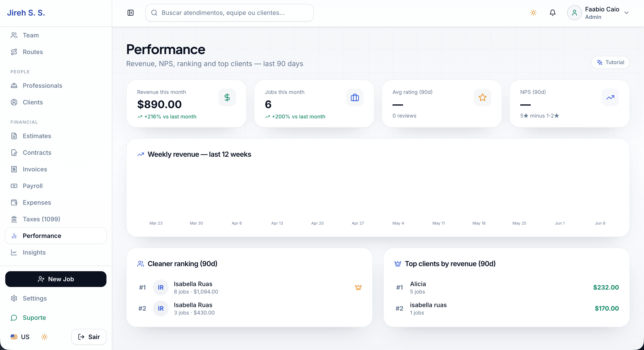Toggle theme sun icon in sidebar footer

point(44,337)
